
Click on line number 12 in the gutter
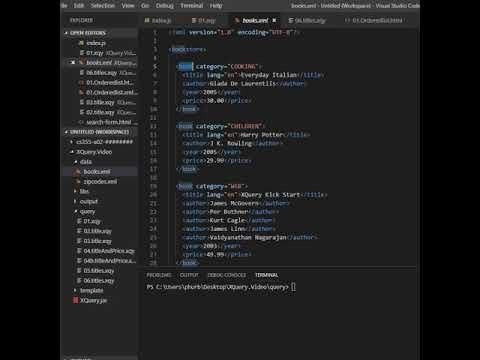pos(153,126)
